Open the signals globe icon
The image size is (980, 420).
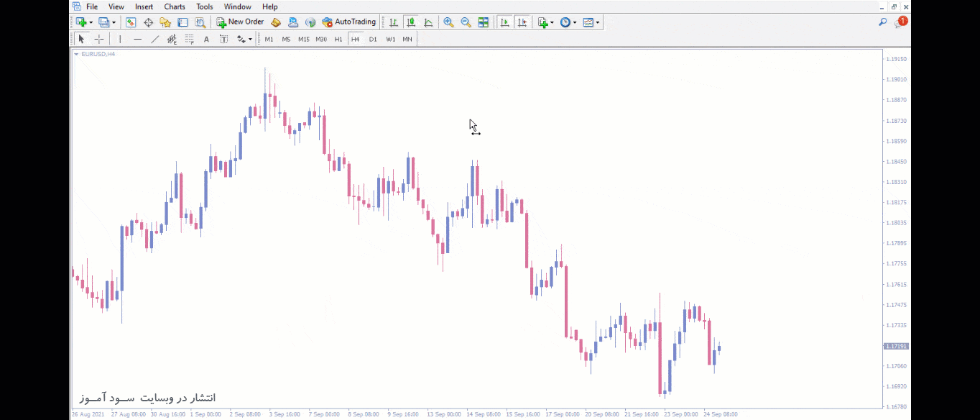[310, 22]
